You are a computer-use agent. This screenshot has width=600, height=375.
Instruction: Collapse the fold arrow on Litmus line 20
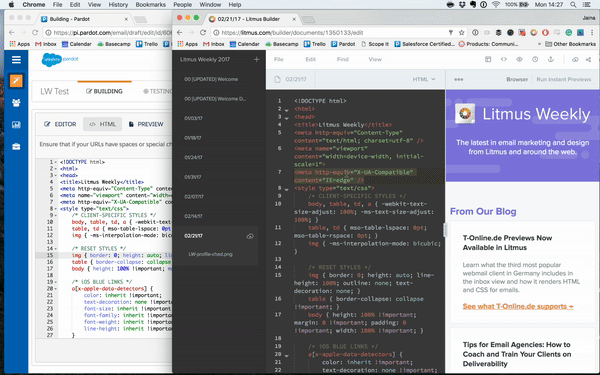pyautogui.click(x=286, y=355)
